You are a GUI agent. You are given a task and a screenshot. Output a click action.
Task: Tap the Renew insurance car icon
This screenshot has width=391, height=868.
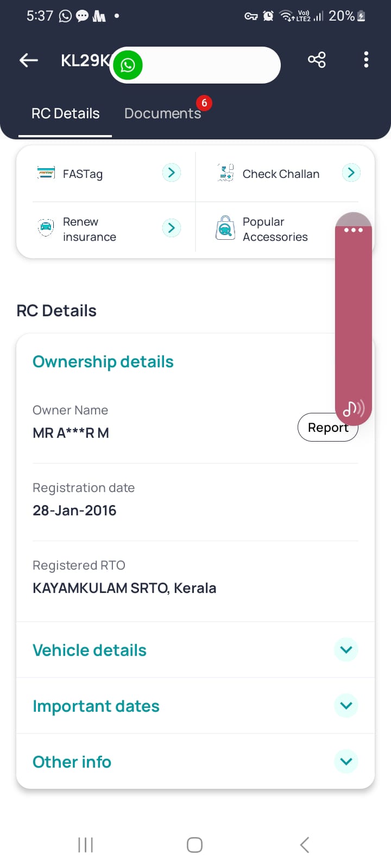(x=46, y=228)
